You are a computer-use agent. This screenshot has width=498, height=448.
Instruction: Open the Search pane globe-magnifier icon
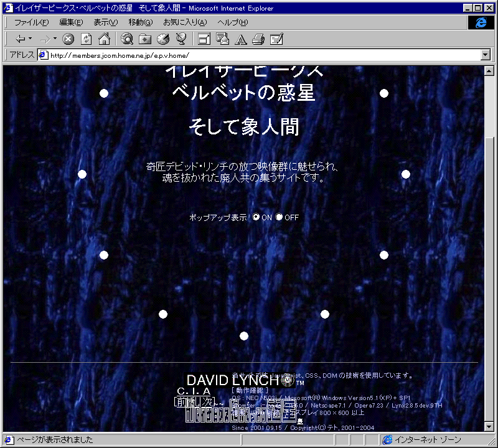click(x=127, y=39)
